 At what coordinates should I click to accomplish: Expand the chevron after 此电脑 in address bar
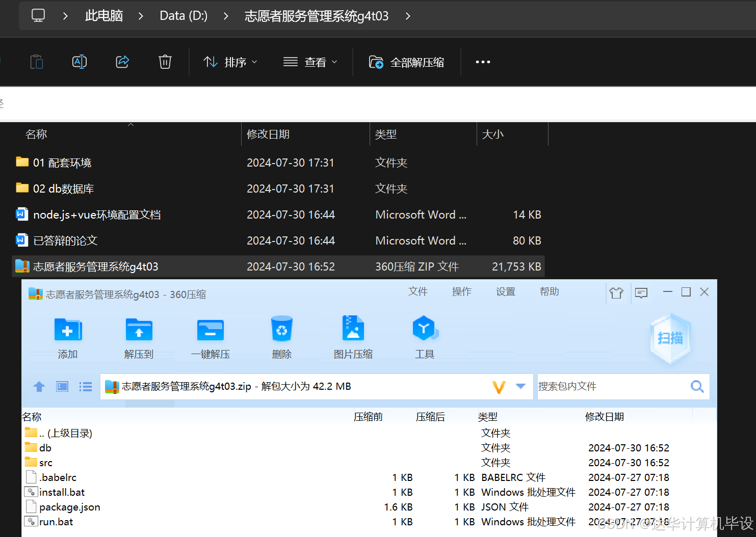pyautogui.click(x=141, y=16)
